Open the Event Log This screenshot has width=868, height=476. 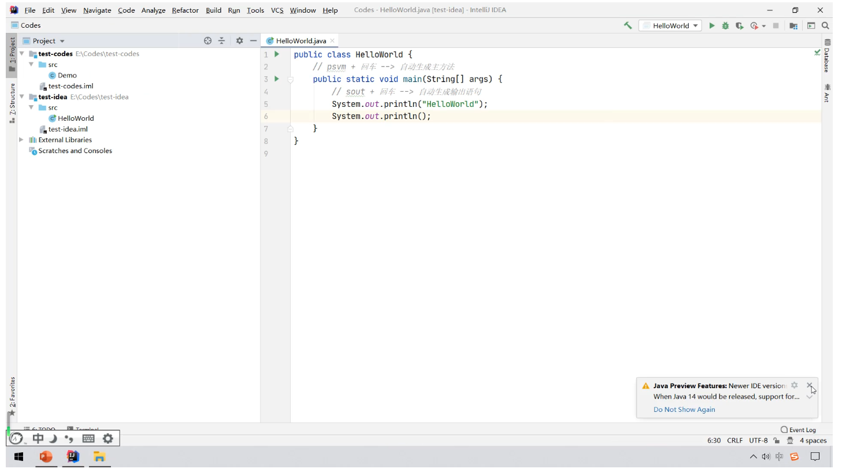pos(798,430)
